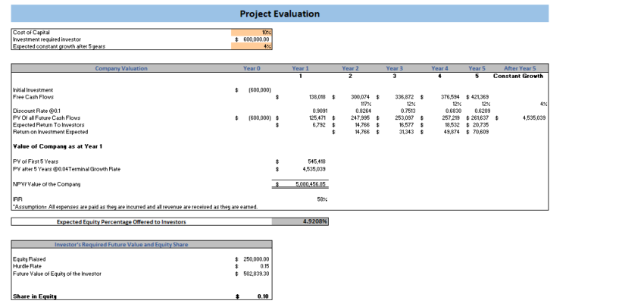Select the Constant Growth label
Image resolution: width=644 pixels, height=307 pixels.
coord(518,76)
